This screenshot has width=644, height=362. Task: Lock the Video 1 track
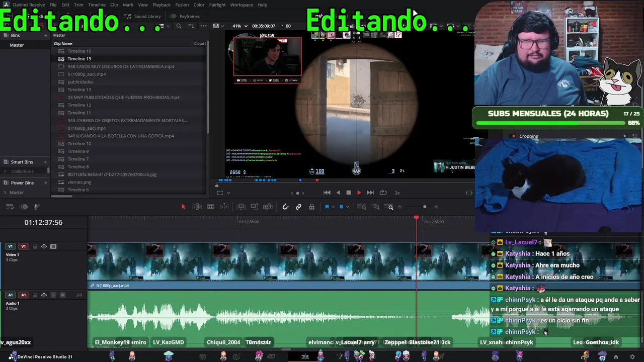click(35, 246)
